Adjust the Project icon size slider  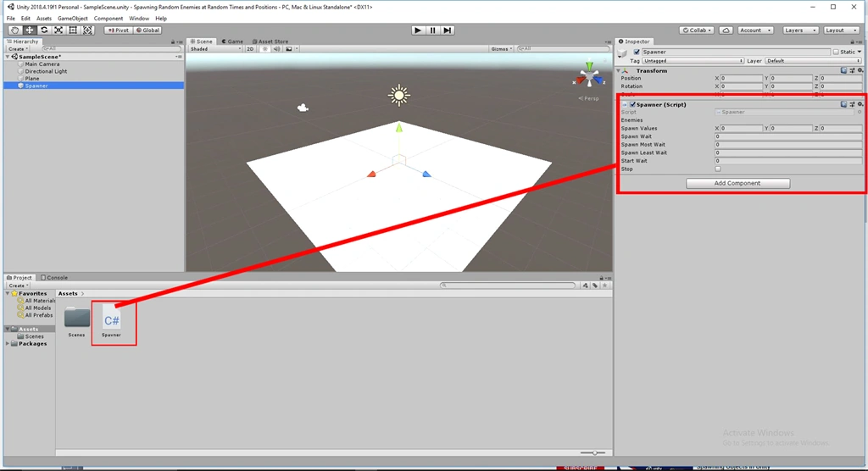click(593, 452)
